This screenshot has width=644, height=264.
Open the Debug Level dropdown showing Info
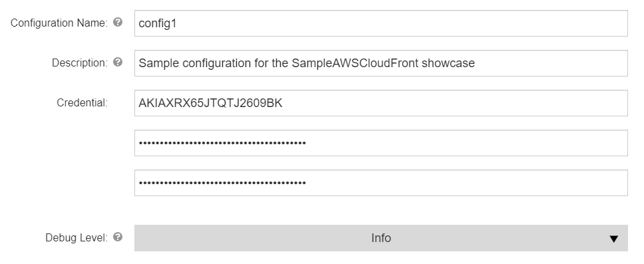click(381, 238)
